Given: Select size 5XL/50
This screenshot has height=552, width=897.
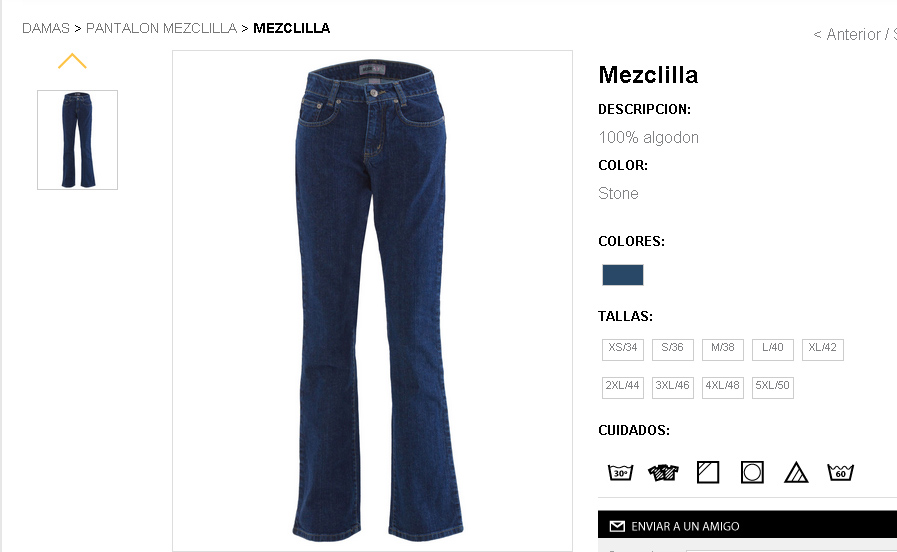Looking at the screenshot, I should pyautogui.click(x=772, y=387).
